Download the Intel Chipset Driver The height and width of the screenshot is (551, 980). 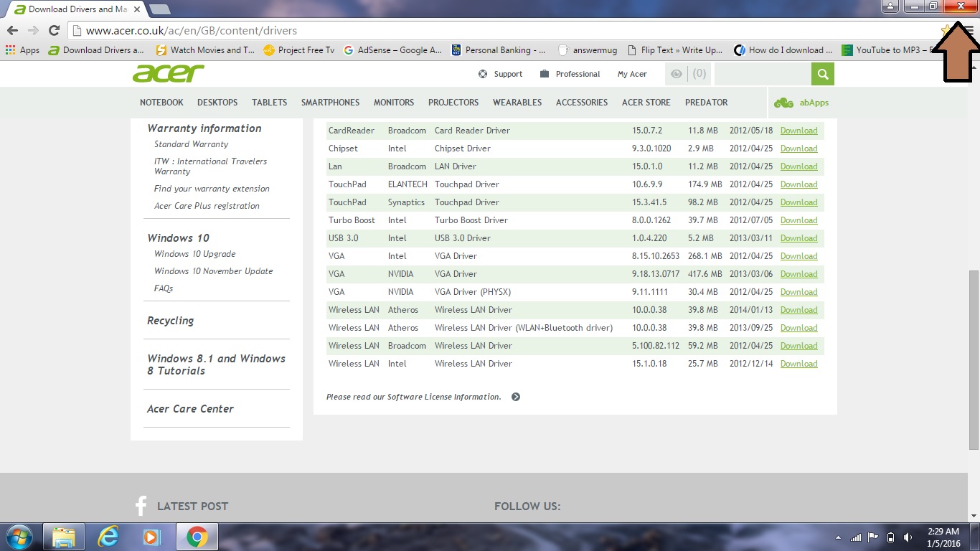[x=798, y=149]
